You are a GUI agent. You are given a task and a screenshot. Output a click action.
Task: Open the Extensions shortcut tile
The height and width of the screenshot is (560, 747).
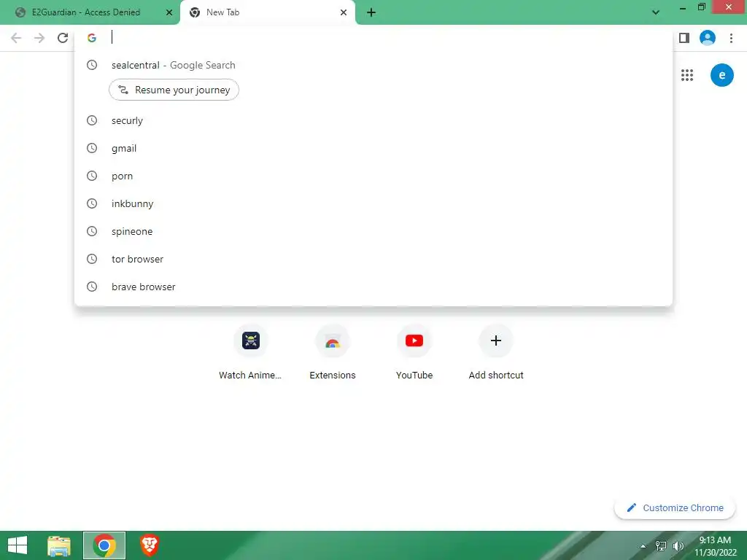[333, 352]
